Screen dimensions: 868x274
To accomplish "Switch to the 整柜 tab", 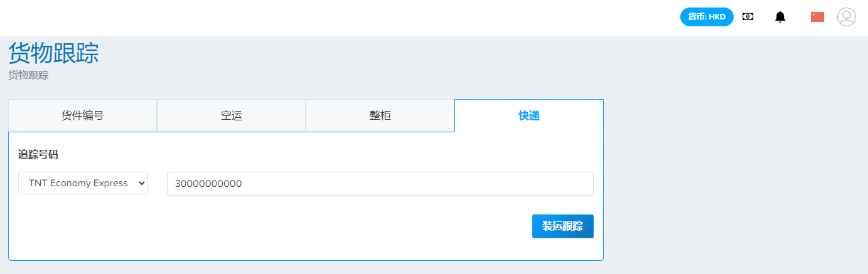I will [380, 115].
